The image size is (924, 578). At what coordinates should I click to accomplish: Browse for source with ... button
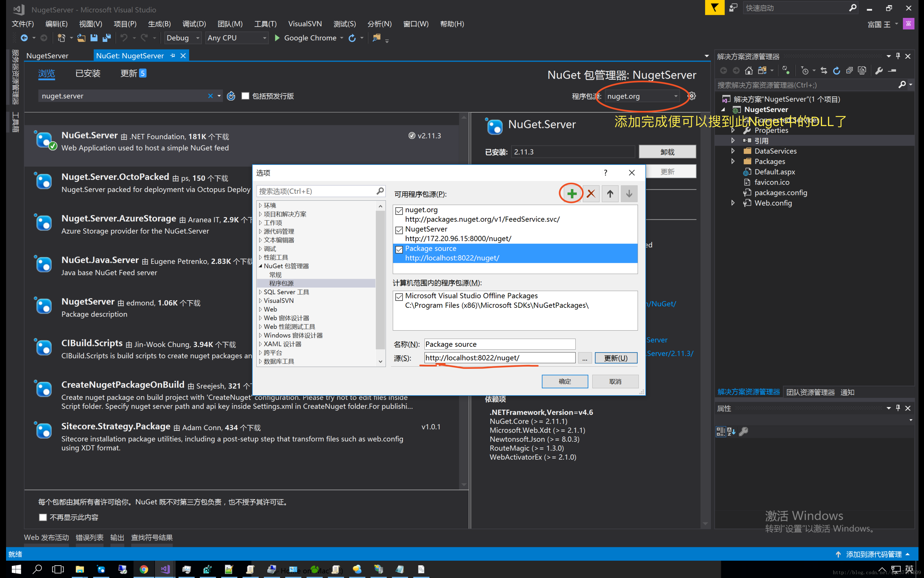pos(585,358)
